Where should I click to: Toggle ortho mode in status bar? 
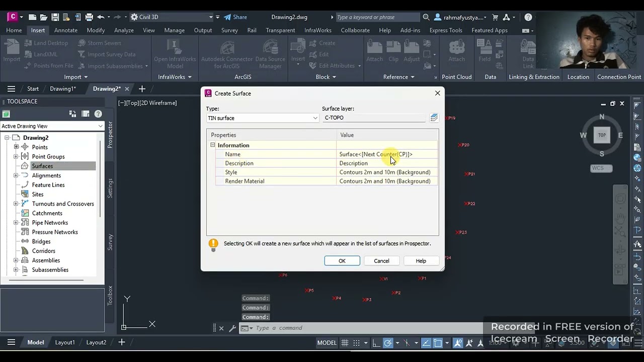click(x=376, y=343)
